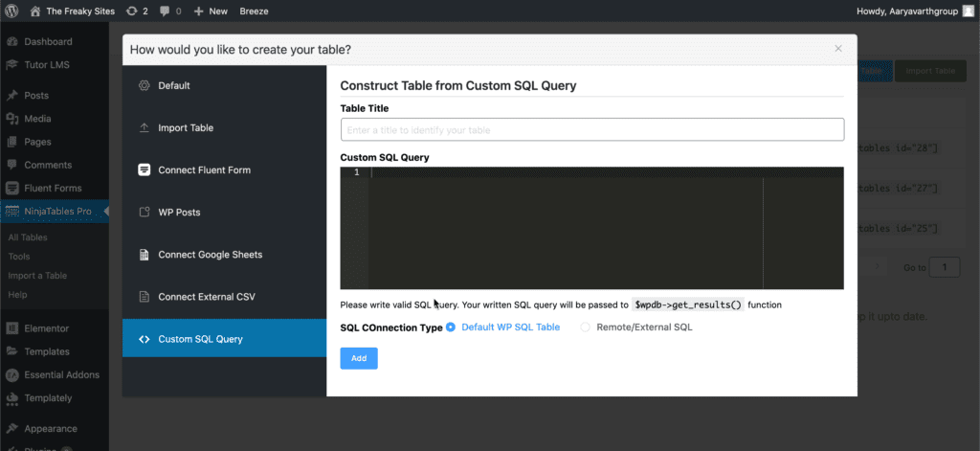
Task: Click the user avatar in admin bar
Action: click(968, 11)
